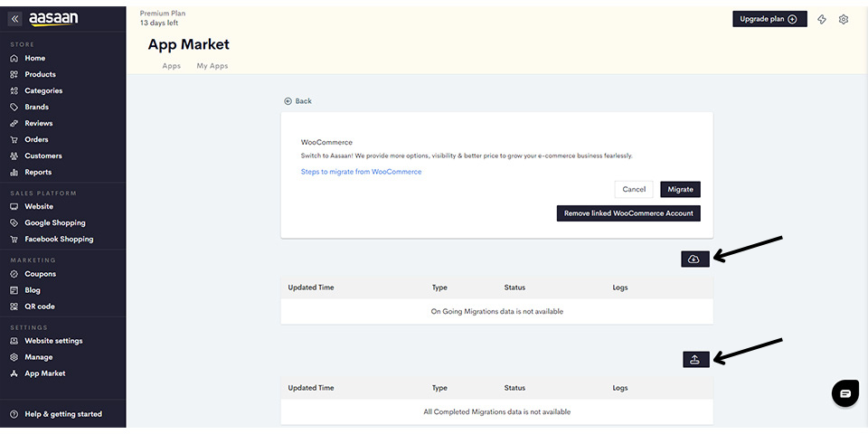Click the Products icon in sidebar

(x=14, y=74)
